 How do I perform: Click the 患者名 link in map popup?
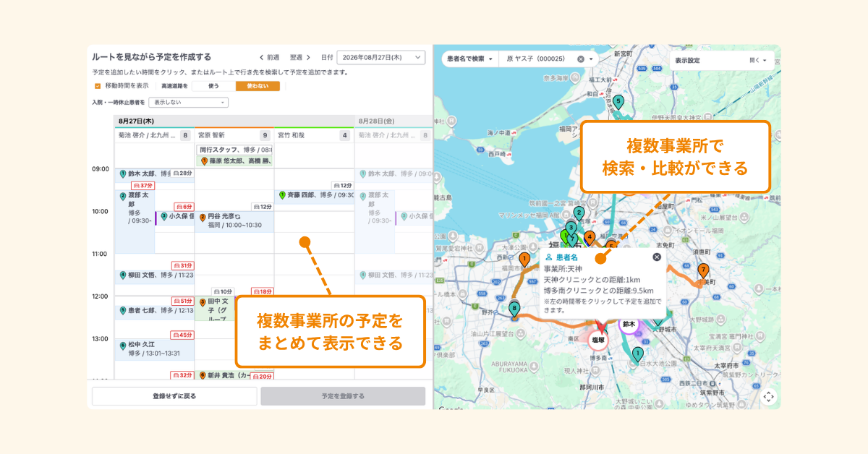(x=566, y=257)
